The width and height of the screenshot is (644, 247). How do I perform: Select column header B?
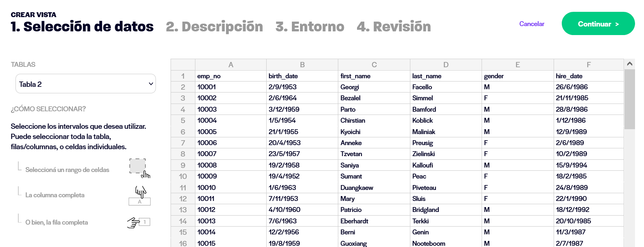pyautogui.click(x=302, y=64)
